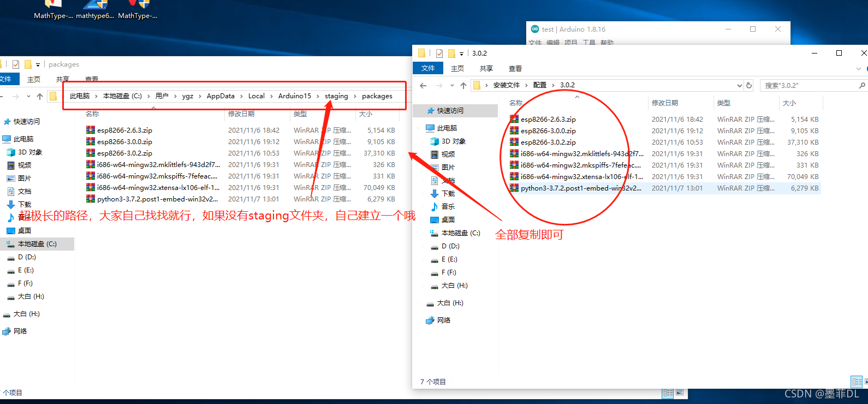Open the quick access toolbar dropdown in the 3.0.2 title bar
This screenshot has width=868, height=404.
pos(461,54)
